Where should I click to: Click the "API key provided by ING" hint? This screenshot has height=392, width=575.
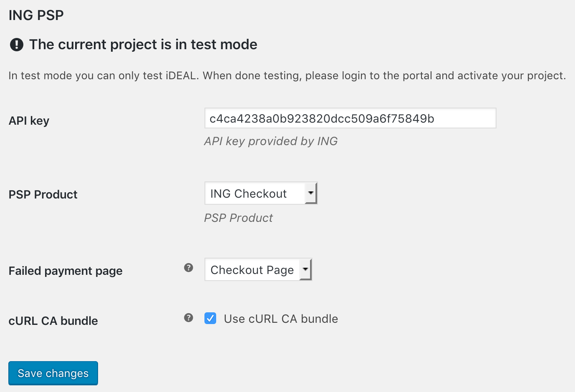coord(271,141)
